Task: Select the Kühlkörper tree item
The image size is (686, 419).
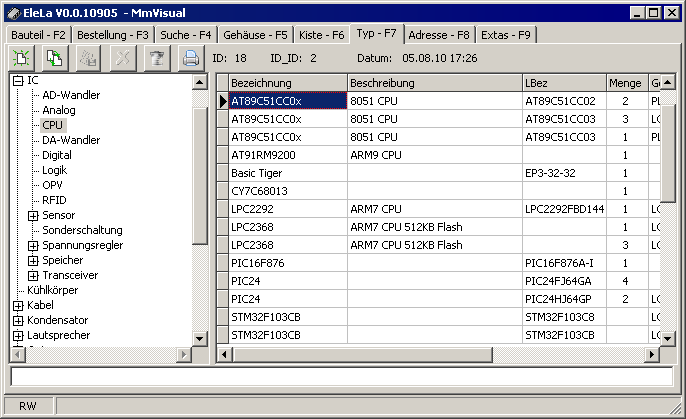Action: pyautogui.click(x=52, y=290)
